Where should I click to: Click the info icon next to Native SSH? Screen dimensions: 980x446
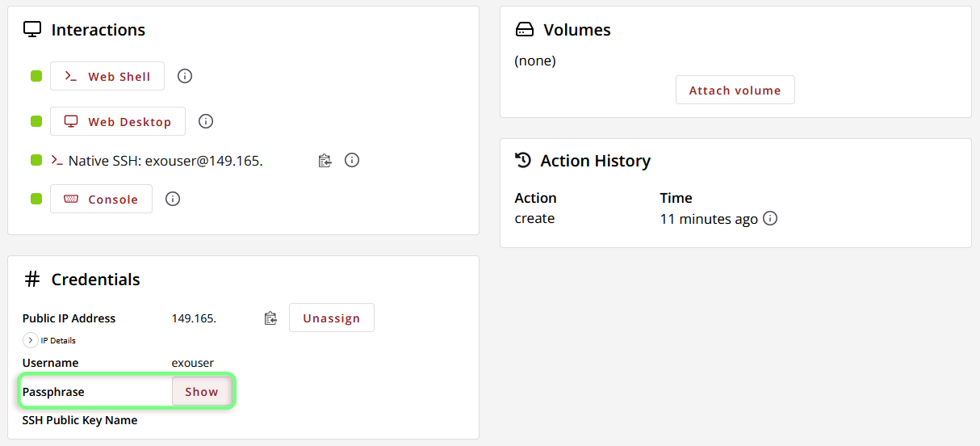352,160
